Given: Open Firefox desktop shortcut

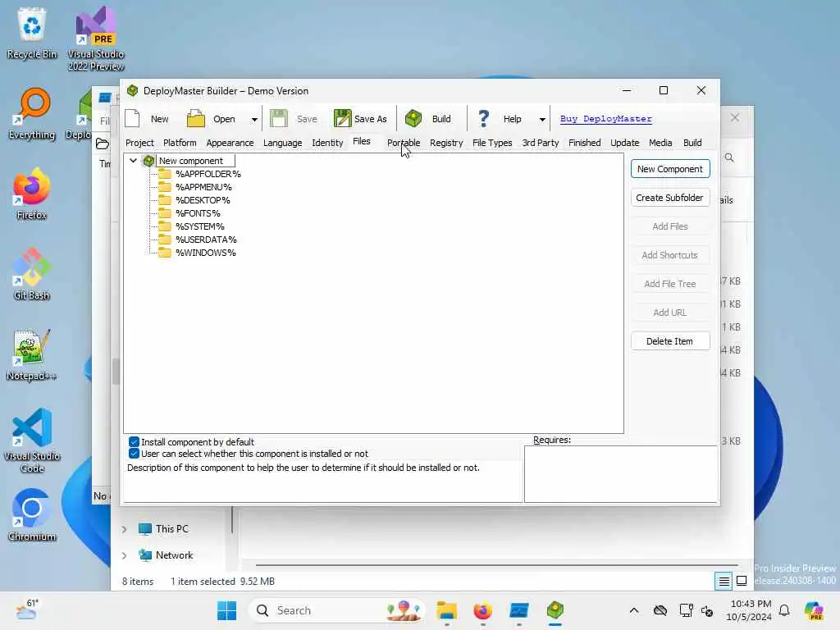Looking at the screenshot, I should pyautogui.click(x=32, y=194).
